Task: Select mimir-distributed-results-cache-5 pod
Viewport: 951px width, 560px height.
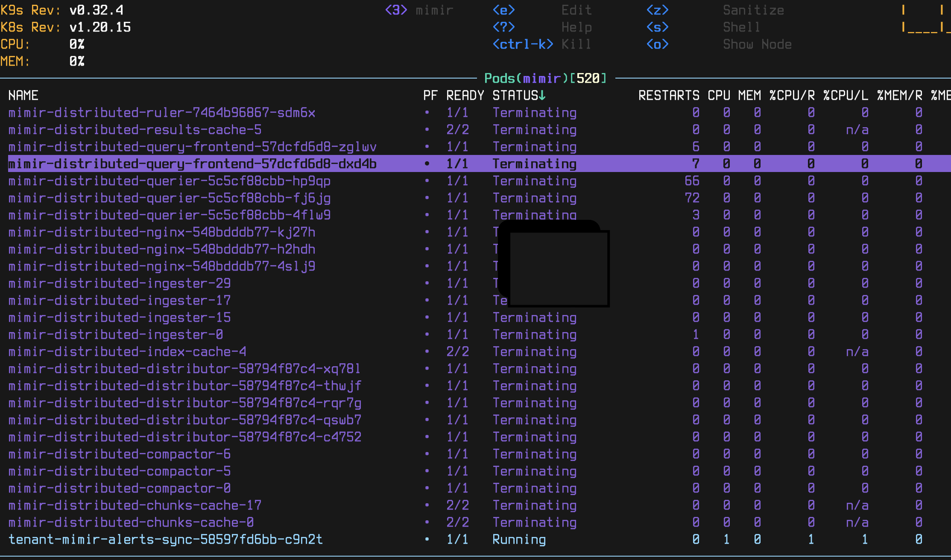Action: pos(135,130)
